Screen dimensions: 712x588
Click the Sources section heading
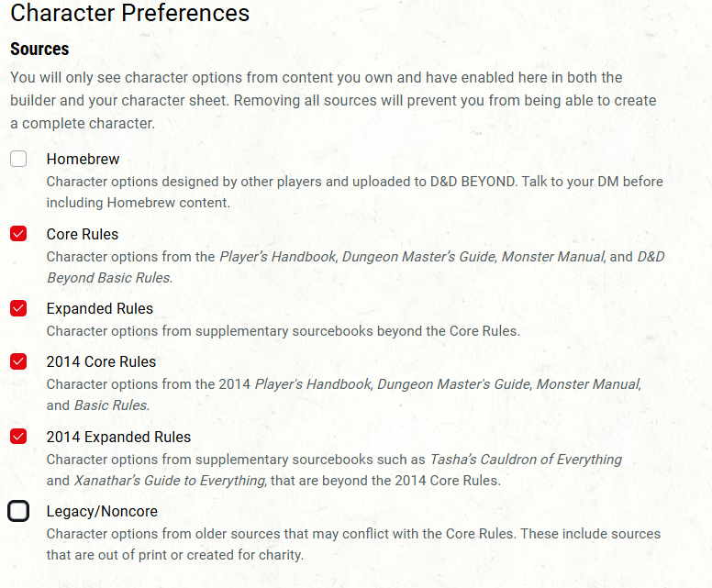point(39,49)
